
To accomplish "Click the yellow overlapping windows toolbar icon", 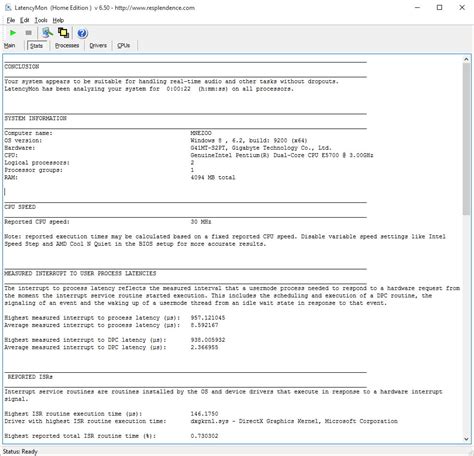I will pyautogui.click(x=63, y=33).
